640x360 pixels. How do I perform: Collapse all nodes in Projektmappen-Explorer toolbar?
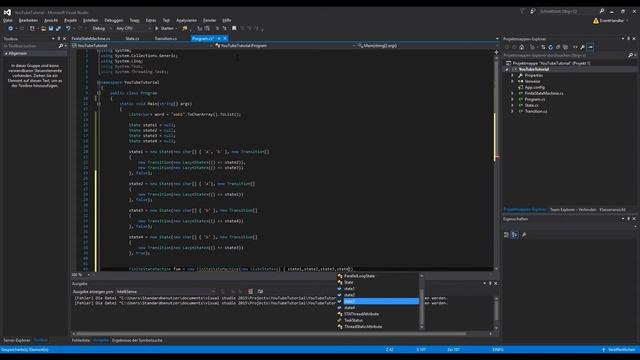pyautogui.click(x=558, y=47)
